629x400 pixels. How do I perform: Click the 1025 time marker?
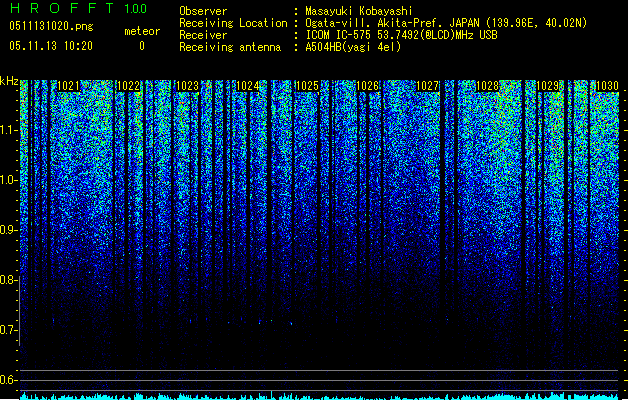coord(307,86)
